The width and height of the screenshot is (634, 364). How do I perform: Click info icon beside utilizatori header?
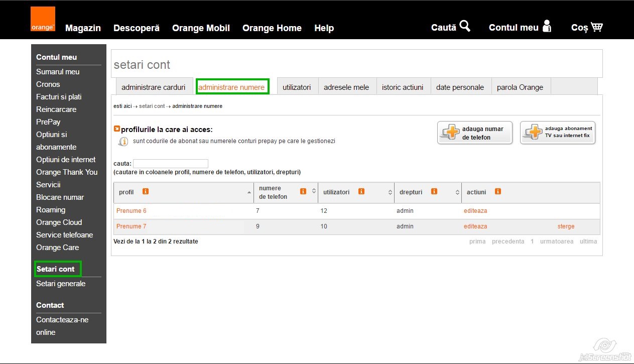pyautogui.click(x=361, y=191)
